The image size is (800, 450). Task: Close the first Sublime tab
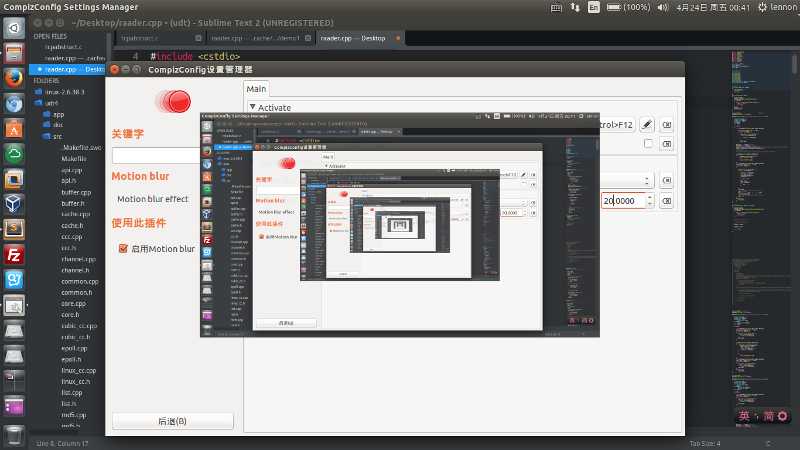[x=198, y=38]
